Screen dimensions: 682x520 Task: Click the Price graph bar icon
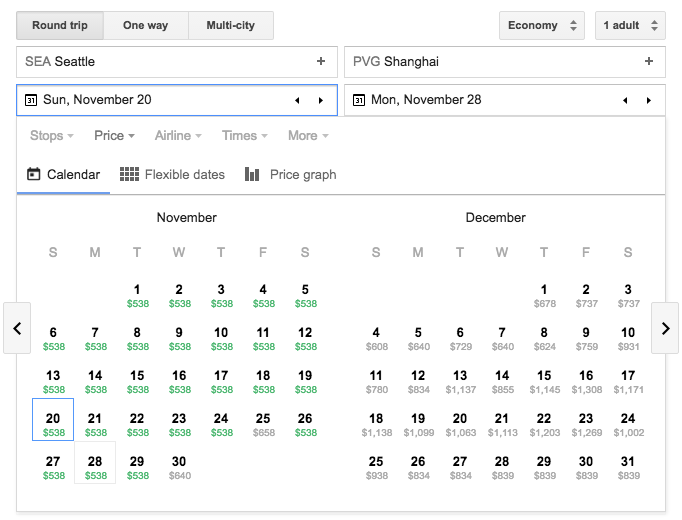252,174
